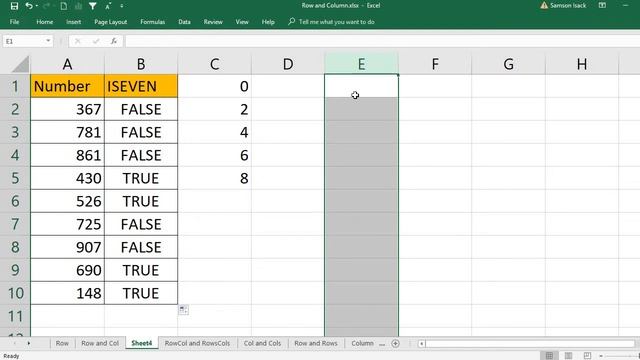Image resolution: width=640 pixels, height=360 pixels.
Task: Select row 5 header
Action: coord(15,178)
